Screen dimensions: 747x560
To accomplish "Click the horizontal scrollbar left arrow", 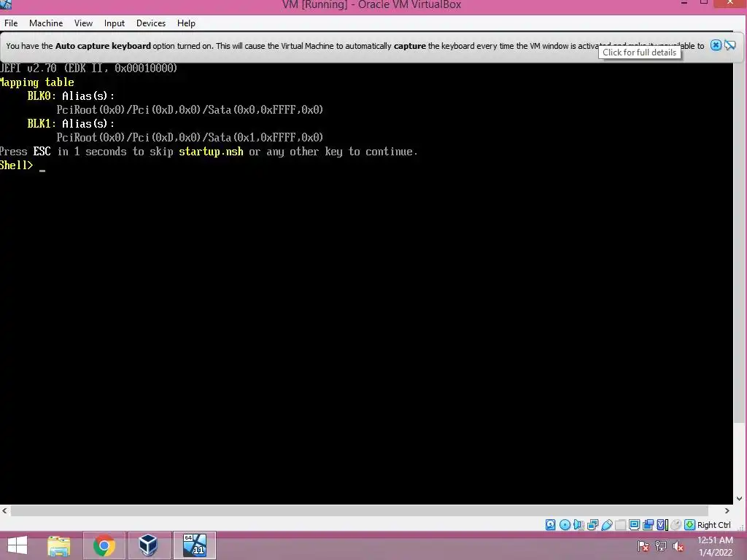I will pyautogui.click(x=5, y=510).
